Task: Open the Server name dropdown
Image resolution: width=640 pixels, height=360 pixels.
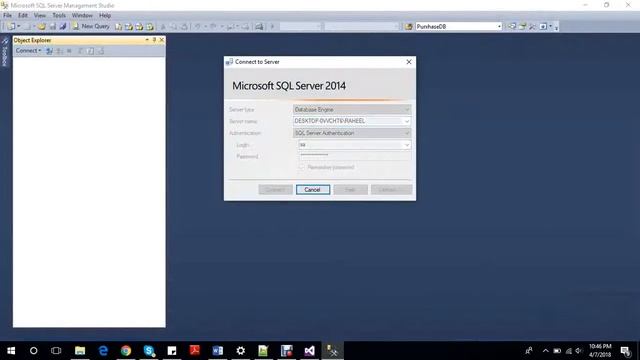Action: coord(407,121)
